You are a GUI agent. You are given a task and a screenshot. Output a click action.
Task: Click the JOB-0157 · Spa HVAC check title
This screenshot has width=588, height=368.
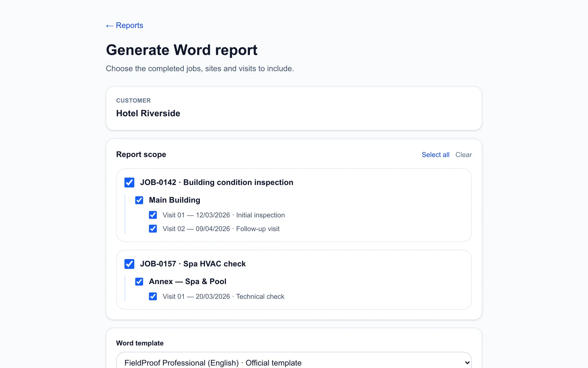click(x=193, y=264)
